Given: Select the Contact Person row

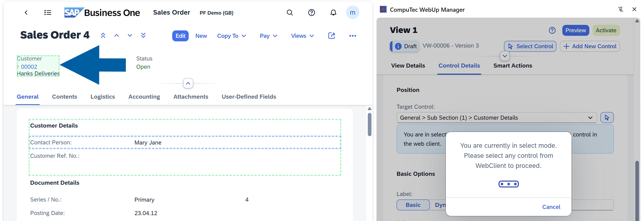Looking at the screenshot, I should (185, 142).
